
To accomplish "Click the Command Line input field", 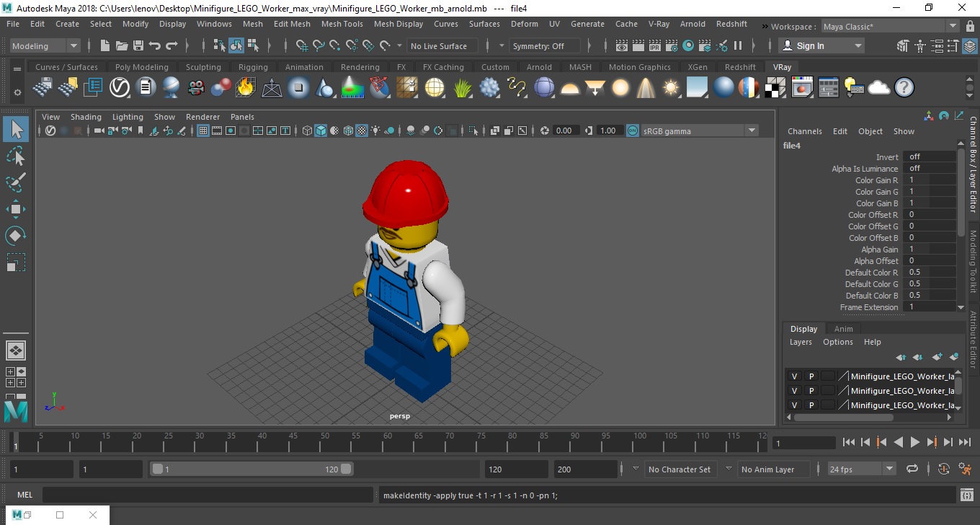I will click(208, 495).
